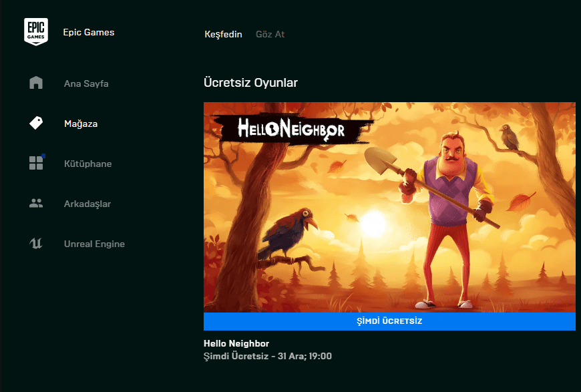Click the 'Şimdi Ücretsiz - 31 Ara; 19:00' text
Image resolution: width=581 pixels, height=392 pixels.
click(x=268, y=357)
